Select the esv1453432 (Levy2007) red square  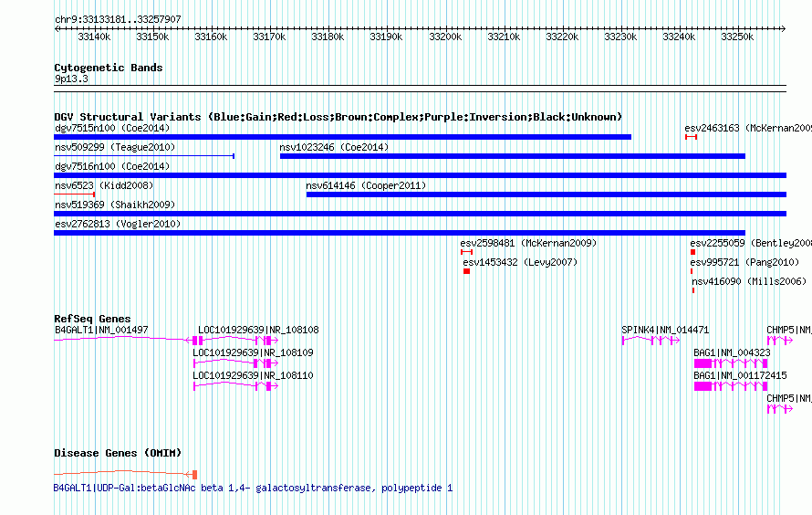pos(466,271)
